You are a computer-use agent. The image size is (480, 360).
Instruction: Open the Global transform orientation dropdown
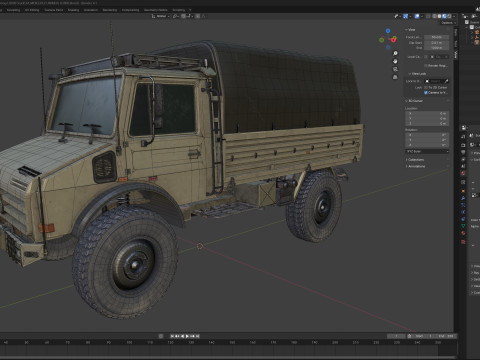coord(161,16)
